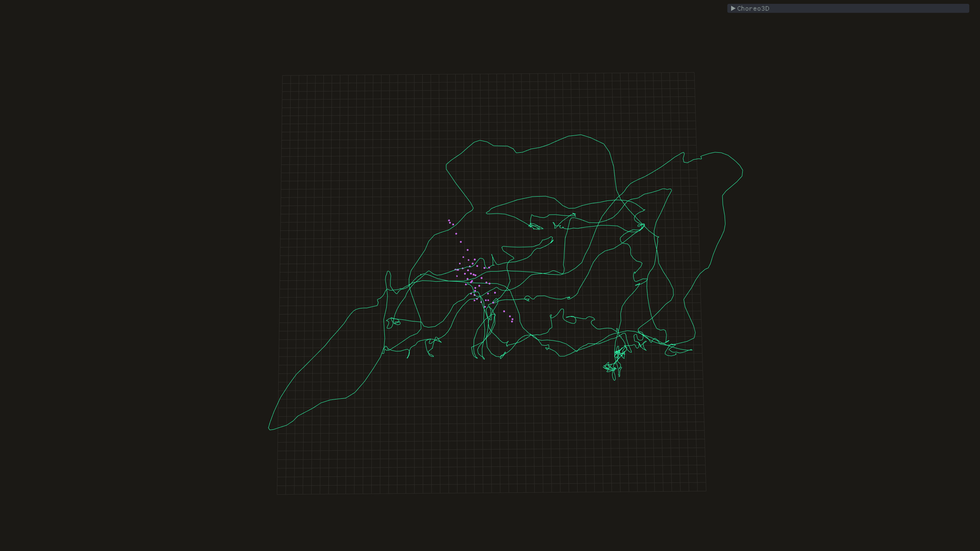Click the Choreo3D panel title bar
The image size is (980, 551).
point(848,8)
